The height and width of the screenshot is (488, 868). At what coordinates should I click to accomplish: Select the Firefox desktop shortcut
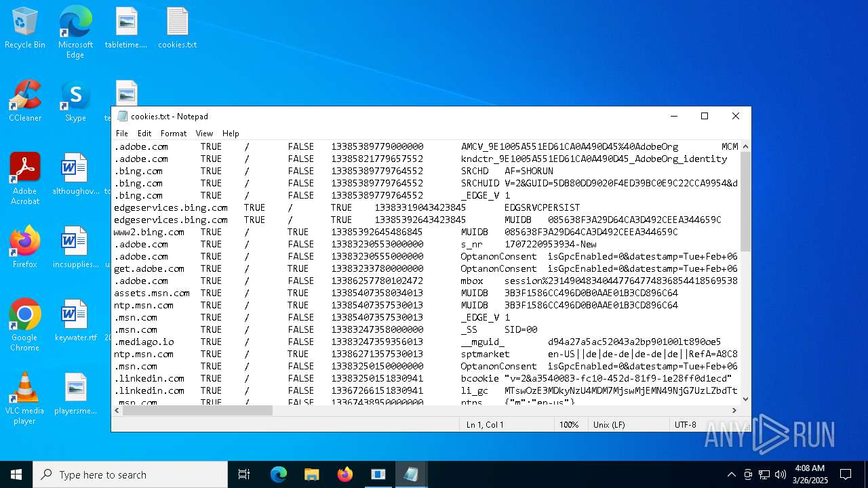click(x=25, y=247)
